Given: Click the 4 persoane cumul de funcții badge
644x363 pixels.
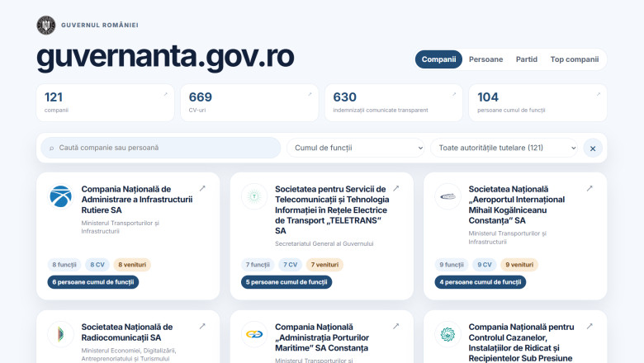Looking at the screenshot, I should coord(481,282).
